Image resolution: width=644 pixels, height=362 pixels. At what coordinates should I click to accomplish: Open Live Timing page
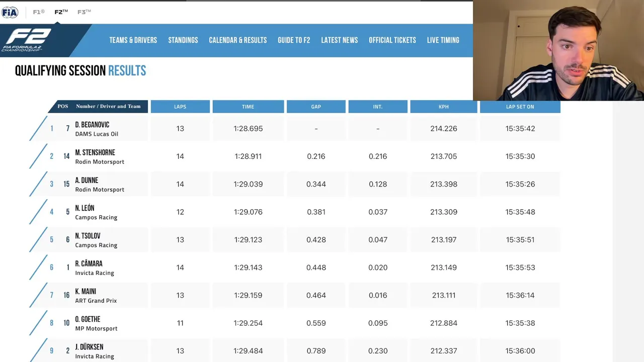click(x=443, y=40)
